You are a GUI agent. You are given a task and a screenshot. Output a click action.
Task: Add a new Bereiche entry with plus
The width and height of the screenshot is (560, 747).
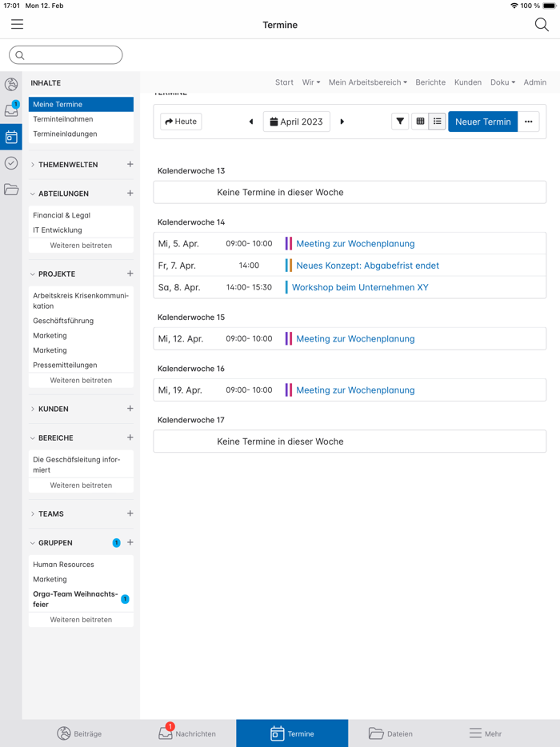click(130, 437)
